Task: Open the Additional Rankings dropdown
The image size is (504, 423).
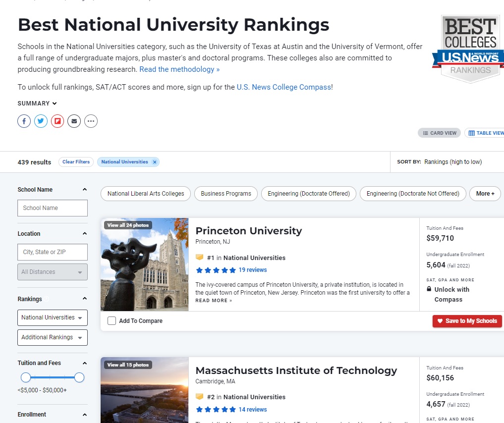Action: click(x=52, y=337)
